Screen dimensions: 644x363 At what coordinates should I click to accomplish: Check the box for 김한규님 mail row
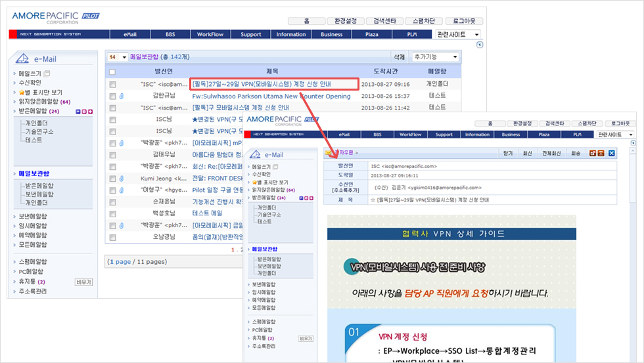[112, 96]
